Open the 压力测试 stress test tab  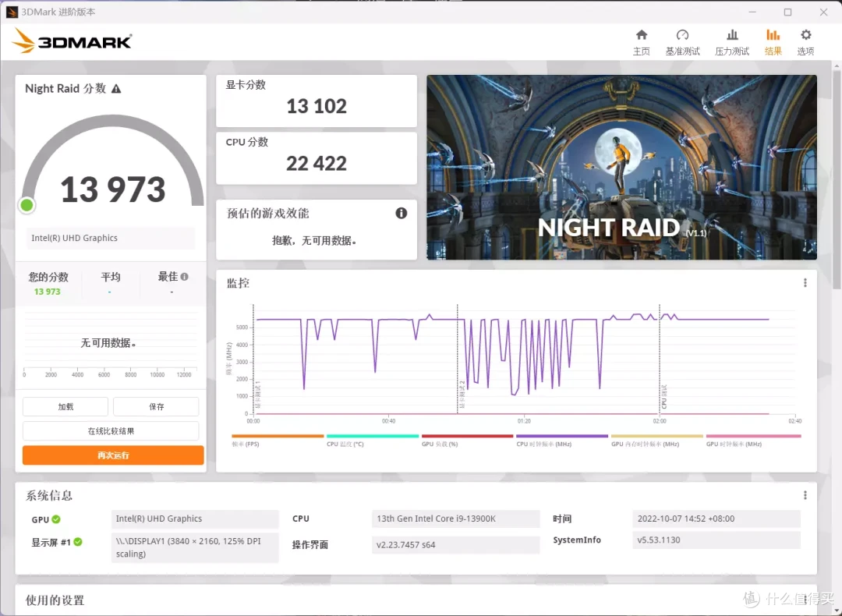click(x=732, y=42)
